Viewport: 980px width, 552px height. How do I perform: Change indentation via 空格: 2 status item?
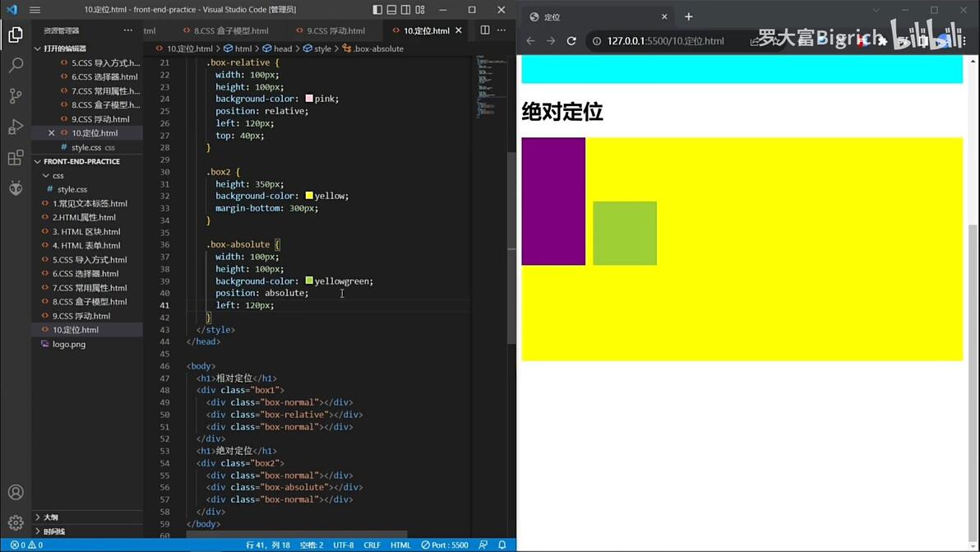pyautogui.click(x=312, y=545)
